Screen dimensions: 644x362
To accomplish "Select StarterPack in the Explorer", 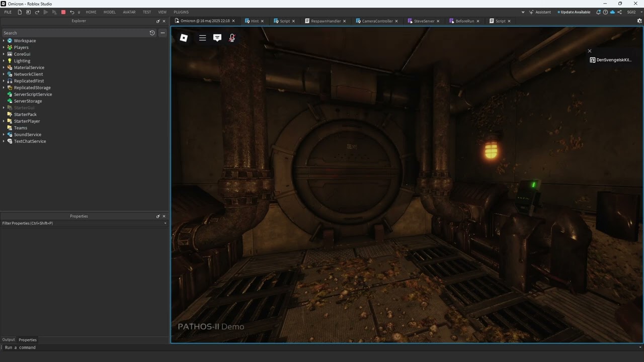I will [x=25, y=115].
